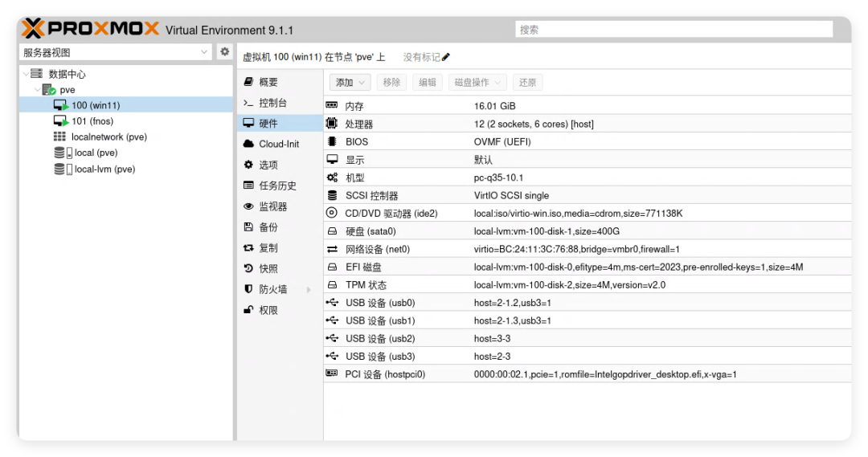Screen dimensions: 868x457
Task: Click the VirtIO SCSI single value
Action: click(x=511, y=195)
